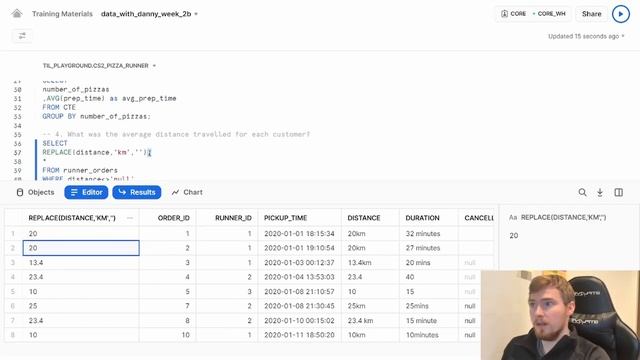Select the 13.4 cell in REPLACE column
The width and height of the screenshot is (640, 360).
(81, 262)
